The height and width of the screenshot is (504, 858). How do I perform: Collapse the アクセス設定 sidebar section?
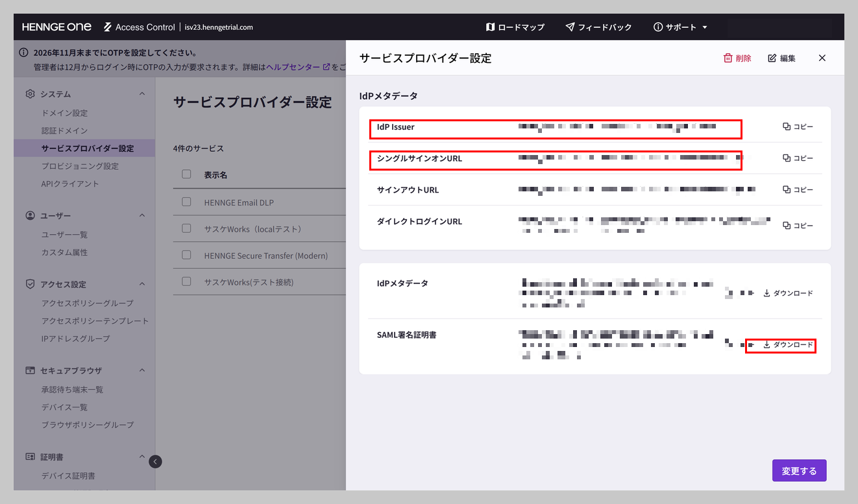click(x=142, y=284)
